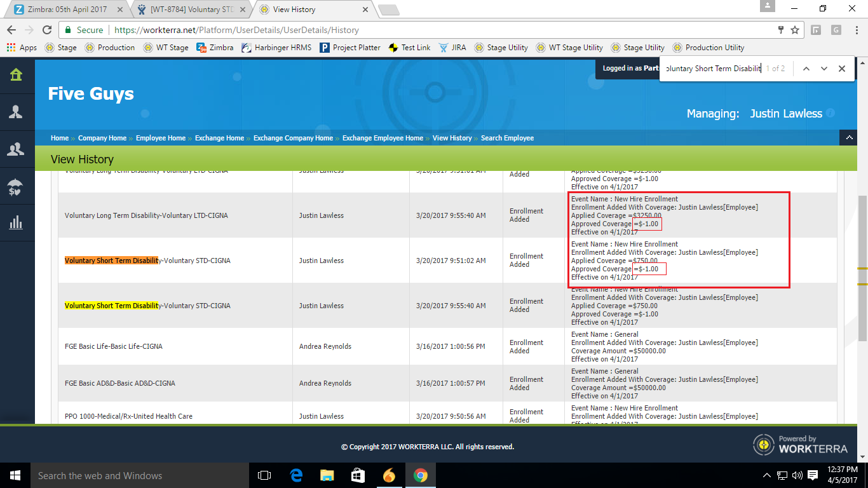Click FGE Basic Life-Basic Life-CIGNA row
868x488 pixels.
point(447,346)
